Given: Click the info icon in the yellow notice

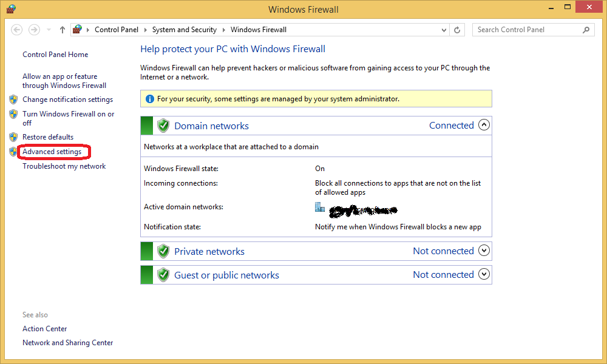Looking at the screenshot, I should click(x=150, y=99).
